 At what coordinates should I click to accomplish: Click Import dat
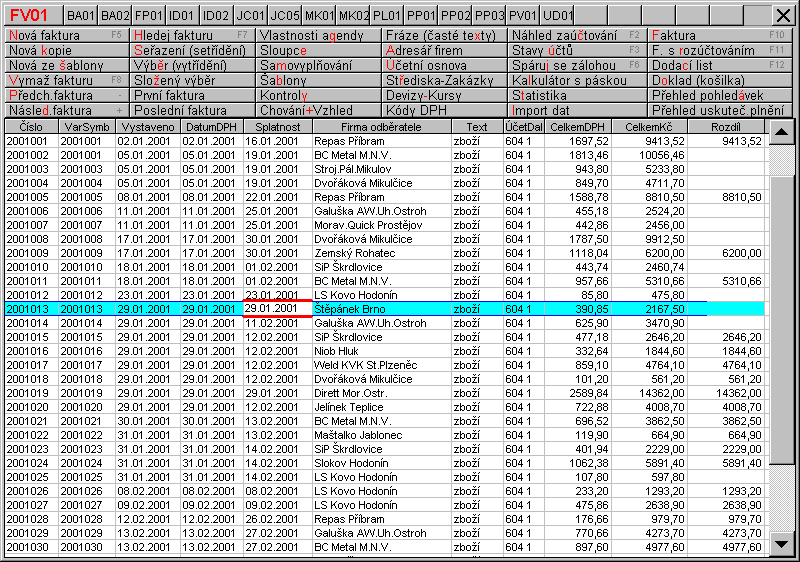point(577,110)
